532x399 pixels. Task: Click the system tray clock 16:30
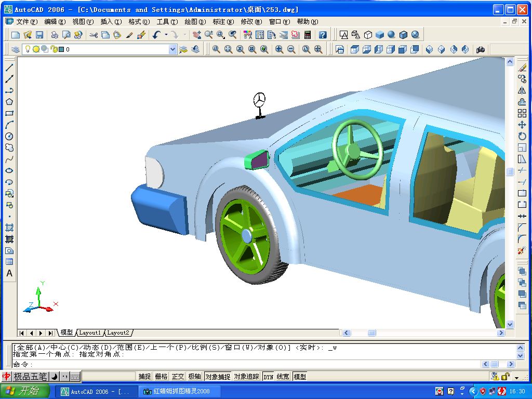point(517,391)
